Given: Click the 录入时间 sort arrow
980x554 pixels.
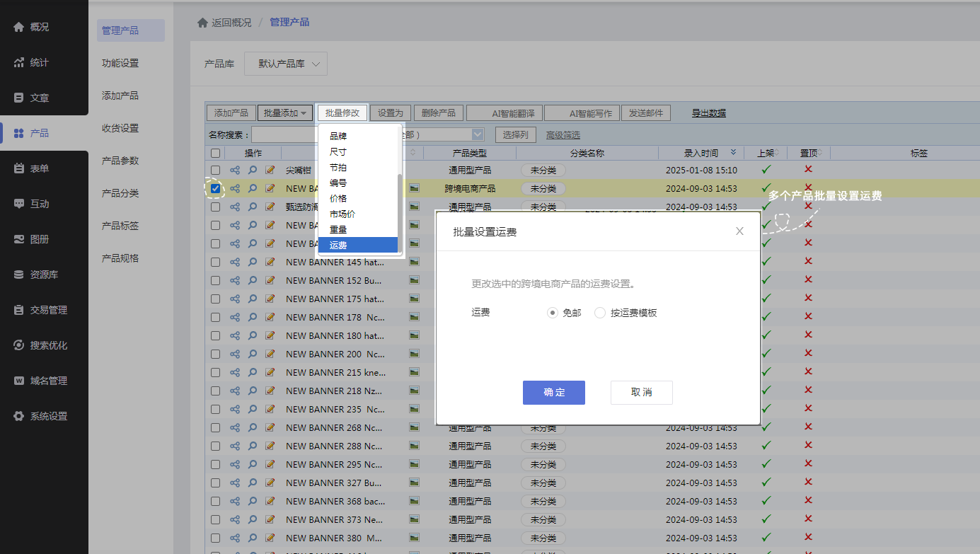Looking at the screenshot, I should coord(733,153).
